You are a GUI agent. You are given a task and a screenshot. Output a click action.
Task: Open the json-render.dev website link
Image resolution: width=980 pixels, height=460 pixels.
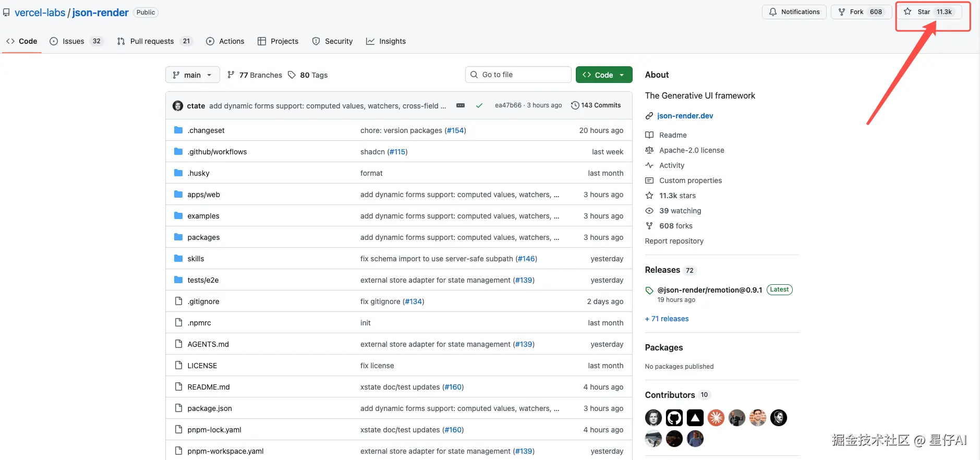click(x=685, y=116)
